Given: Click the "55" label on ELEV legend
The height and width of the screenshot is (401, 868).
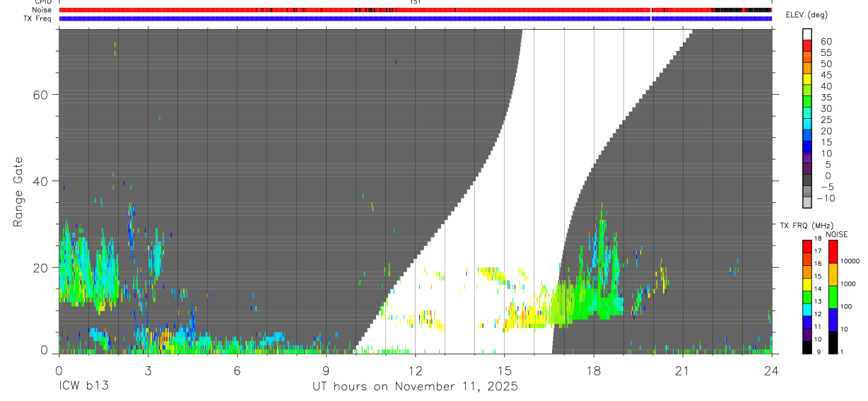Looking at the screenshot, I should click(x=826, y=53).
